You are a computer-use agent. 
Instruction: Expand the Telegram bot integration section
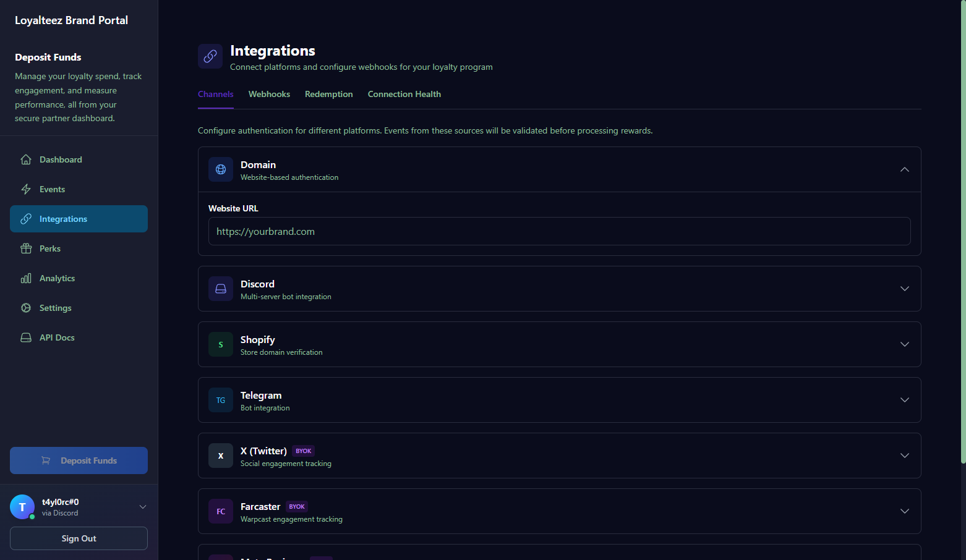[x=904, y=400]
